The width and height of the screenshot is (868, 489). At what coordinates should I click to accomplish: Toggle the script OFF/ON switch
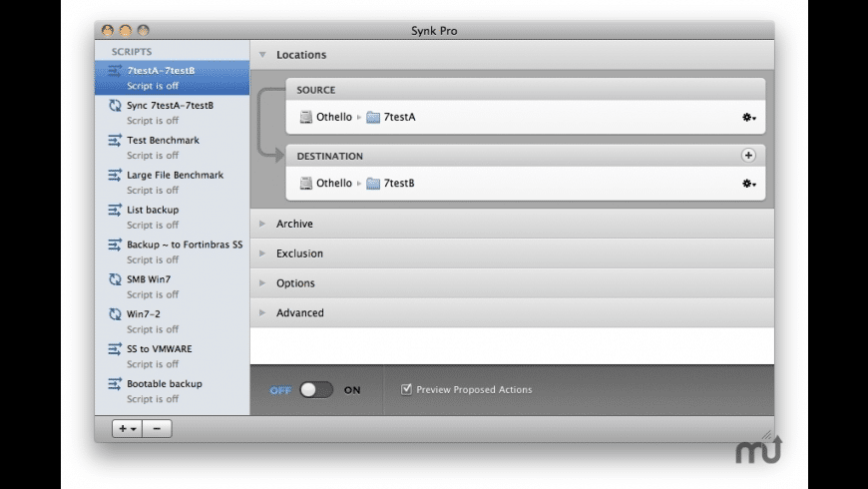point(316,390)
